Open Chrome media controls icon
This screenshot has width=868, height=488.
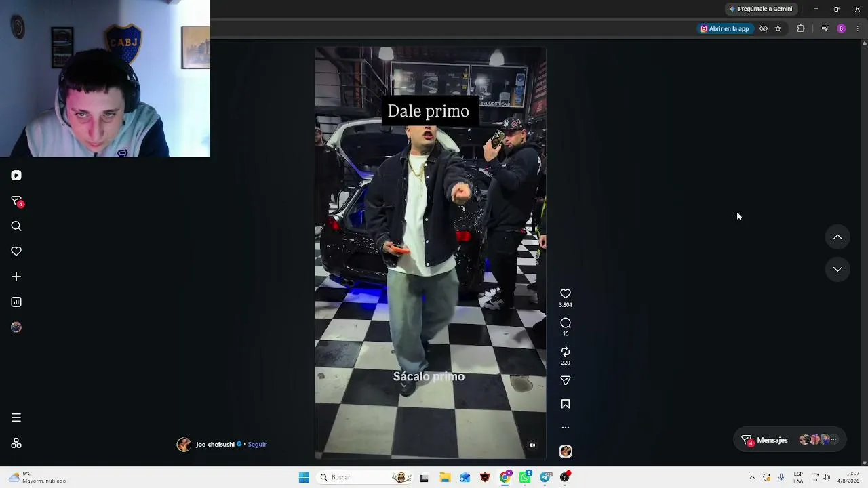[825, 28]
